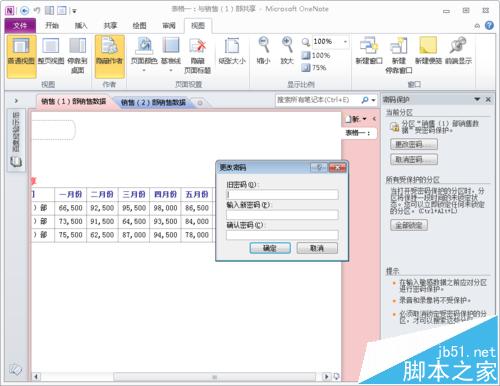Switch to the 插入 Insert tab
The width and height of the screenshot is (500, 386).
click(81, 26)
